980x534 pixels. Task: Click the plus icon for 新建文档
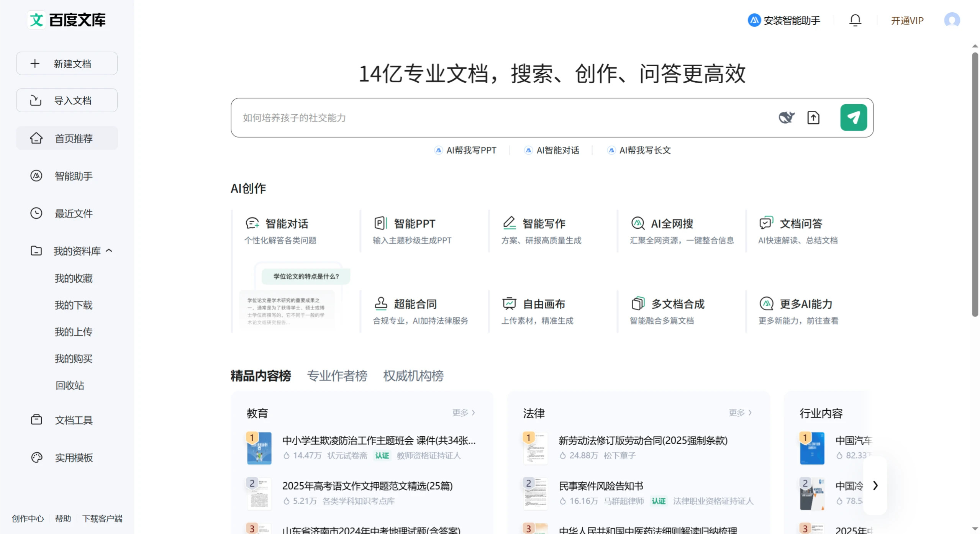tap(35, 64)
